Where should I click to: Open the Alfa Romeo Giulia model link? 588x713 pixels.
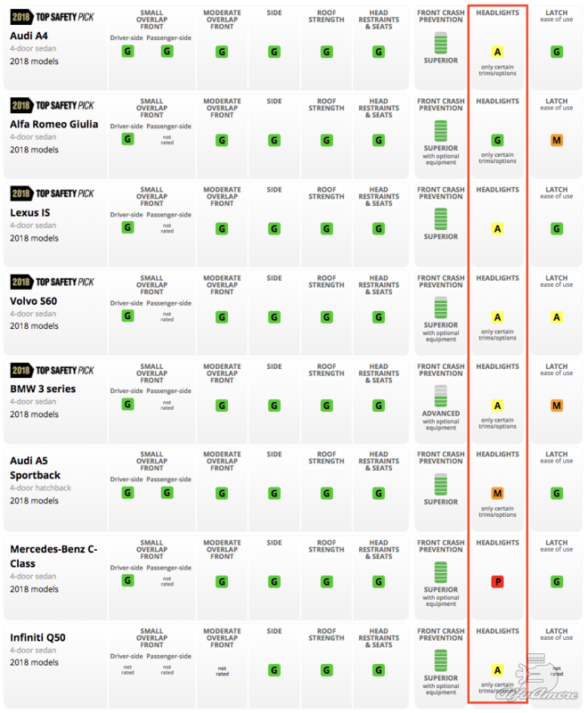(54, 124)
